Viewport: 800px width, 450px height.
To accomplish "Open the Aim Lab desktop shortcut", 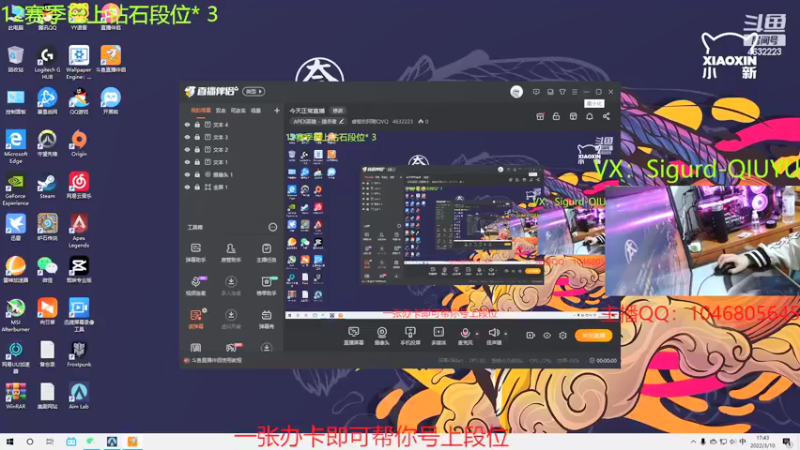I will click(x=79, y=396).
